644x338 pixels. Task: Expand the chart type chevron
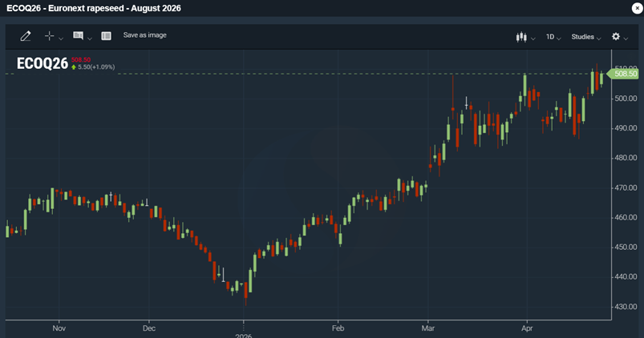(533, 38)
